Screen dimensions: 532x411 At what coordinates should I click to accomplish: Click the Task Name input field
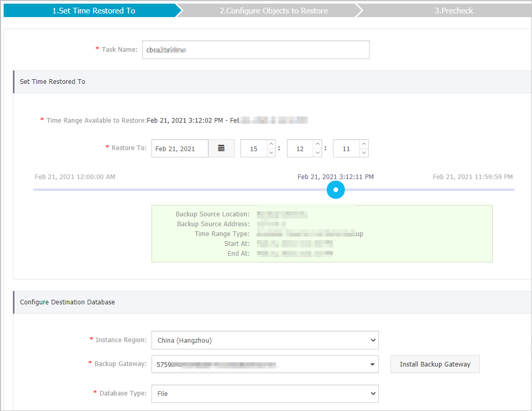pyautogui.click(x=256, y=50)
